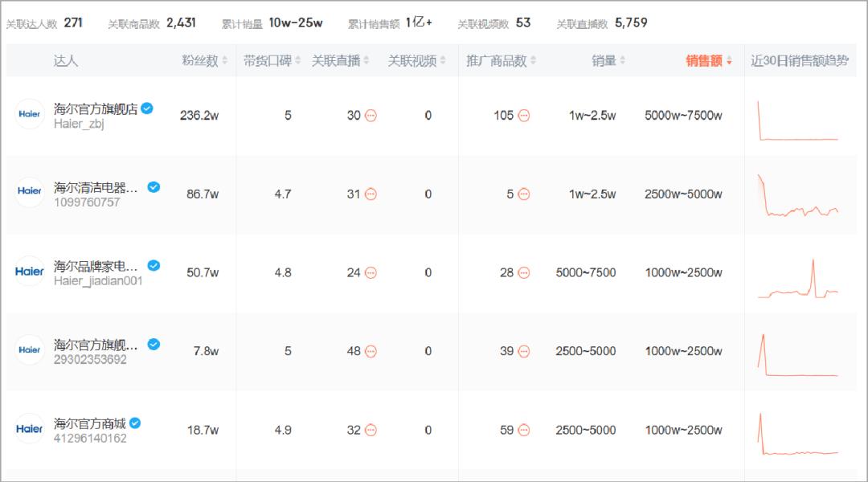Viewport: 868px width, 482px height.
Task: Sort the list by 销量 column
Action: coord(622,61)
